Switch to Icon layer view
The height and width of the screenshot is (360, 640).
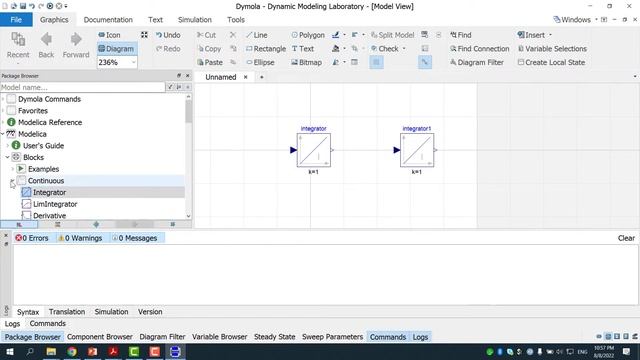[x=109, y=35]
